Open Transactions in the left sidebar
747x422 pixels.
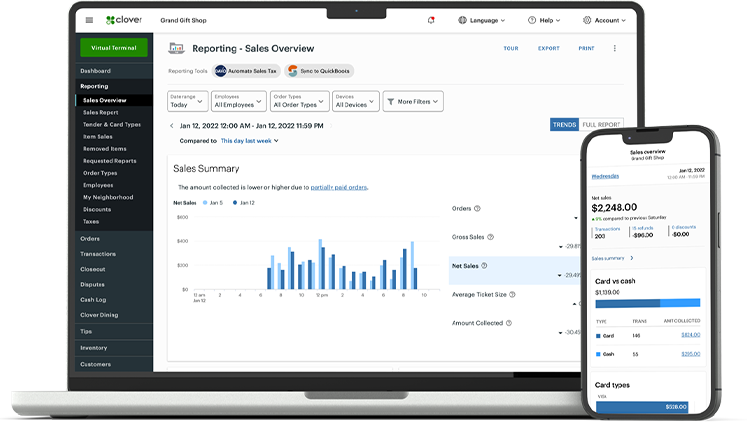point(98,254)
